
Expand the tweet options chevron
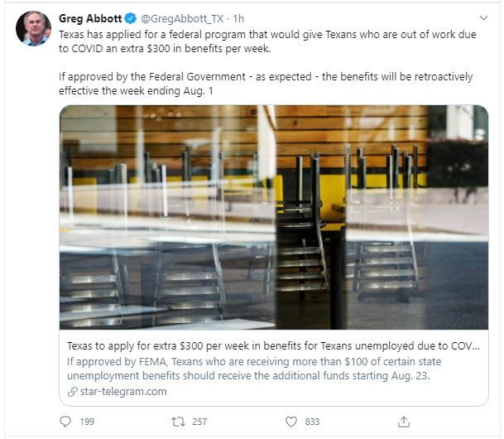(483, 17)
